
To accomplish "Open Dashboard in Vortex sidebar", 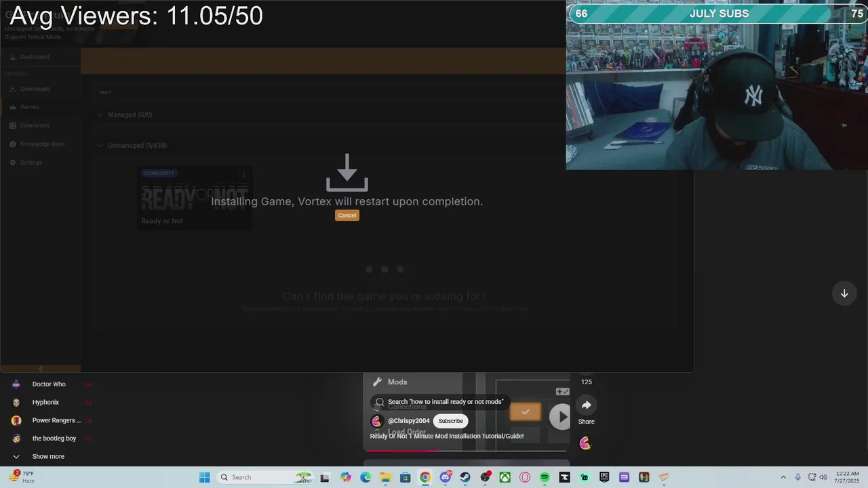I will click(35, 57).
